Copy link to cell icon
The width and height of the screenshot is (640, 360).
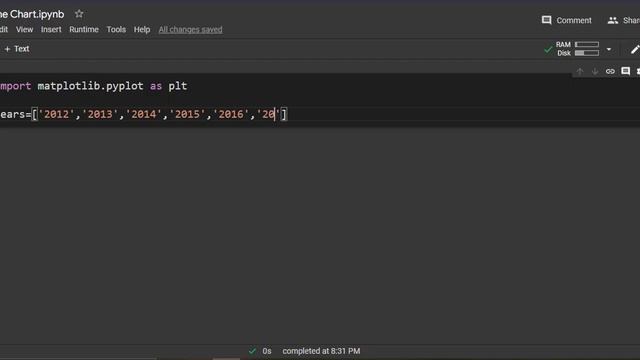(x=610, y=71)
